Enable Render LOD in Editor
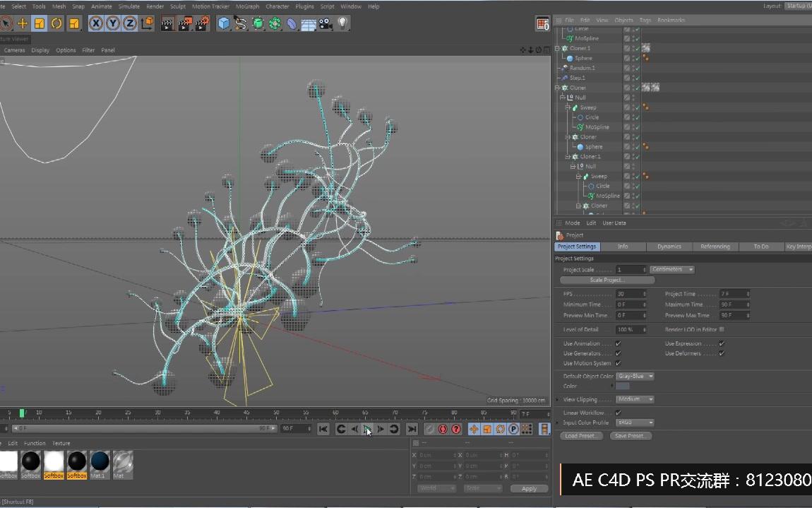 tap(722, 329)
